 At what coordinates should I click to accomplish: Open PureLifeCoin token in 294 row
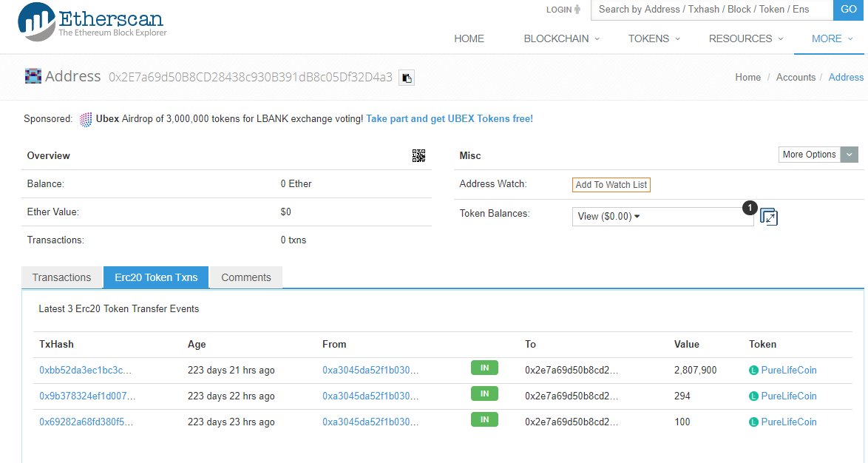pyautogui.click(x=789, y=396)
